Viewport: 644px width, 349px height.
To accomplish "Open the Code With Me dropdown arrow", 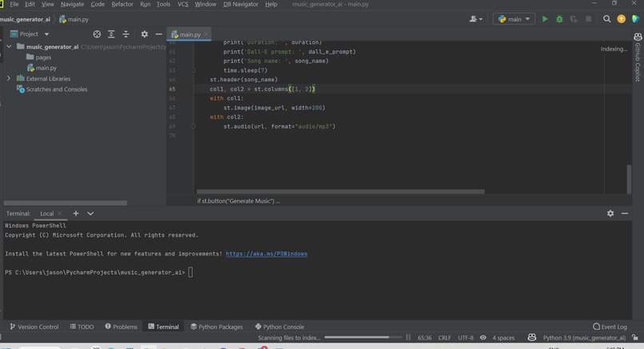I will (480, 19).
